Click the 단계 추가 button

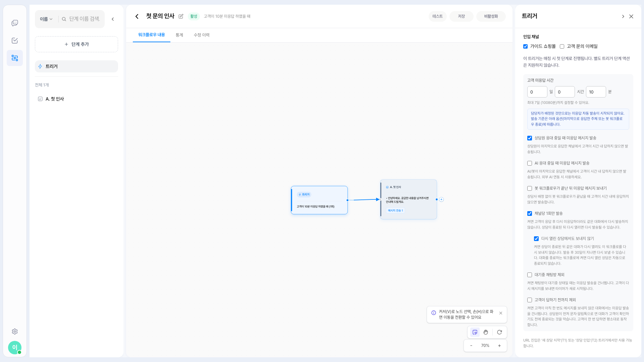76,44
